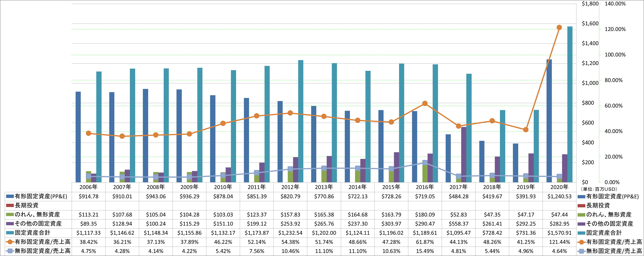Click the $47.44 goodwill cell for 2020
The height and width of the screenshot is (256, 644).
[559, 215]
